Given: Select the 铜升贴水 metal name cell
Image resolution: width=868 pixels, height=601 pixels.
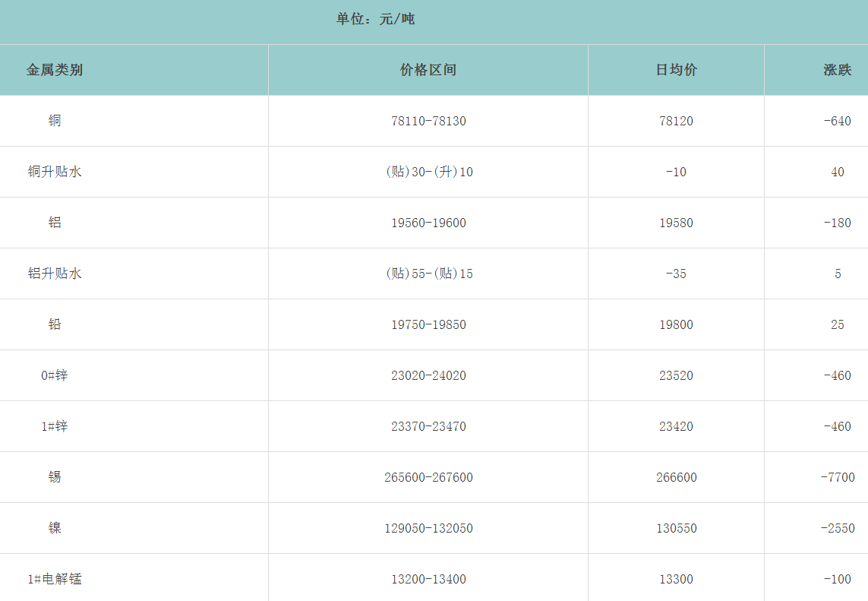Looking at the screenshot, I should pyautogui.click(x=55, y=172).
